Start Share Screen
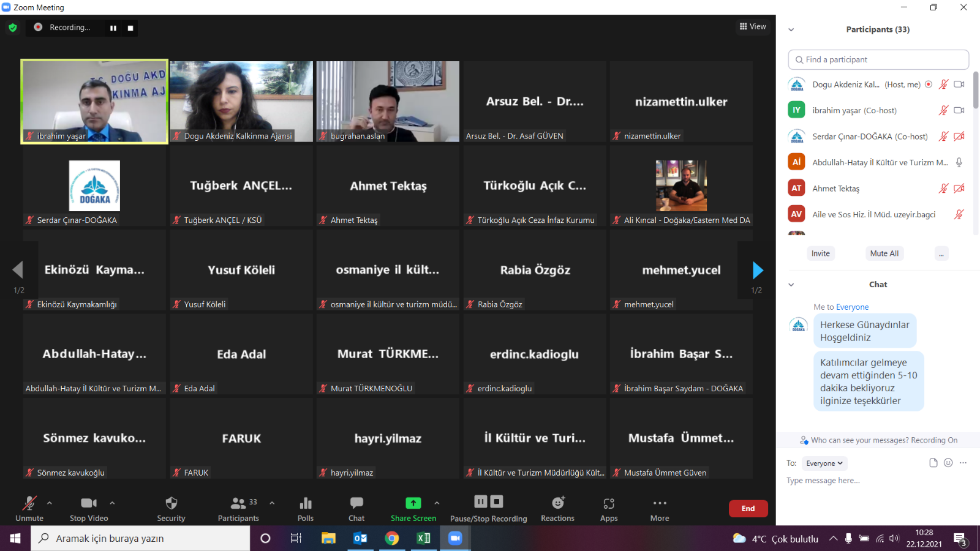Screen dimensions: 980x551 [x=413, y=508]
